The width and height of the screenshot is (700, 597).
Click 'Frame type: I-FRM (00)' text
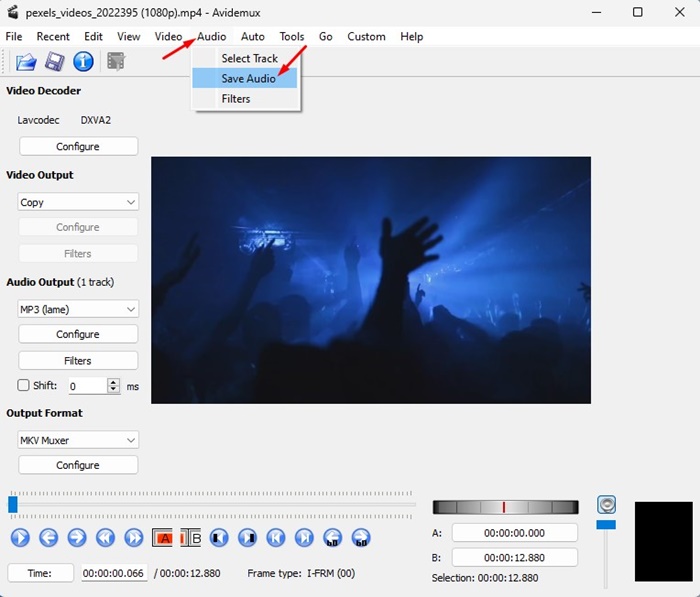[x=301, y=573]
